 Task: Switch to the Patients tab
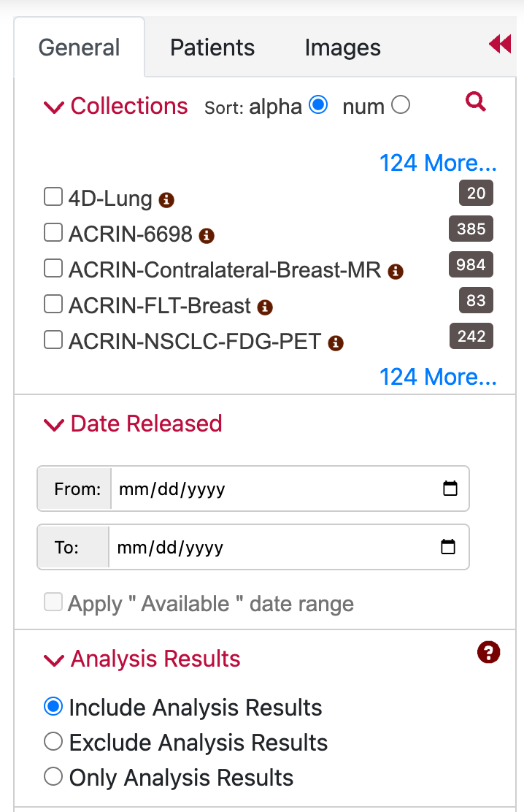212,47
